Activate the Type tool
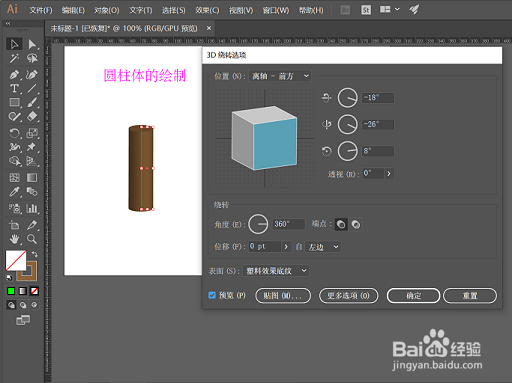The width and height of the screenshot is (512, 383). tap(14, 89)
